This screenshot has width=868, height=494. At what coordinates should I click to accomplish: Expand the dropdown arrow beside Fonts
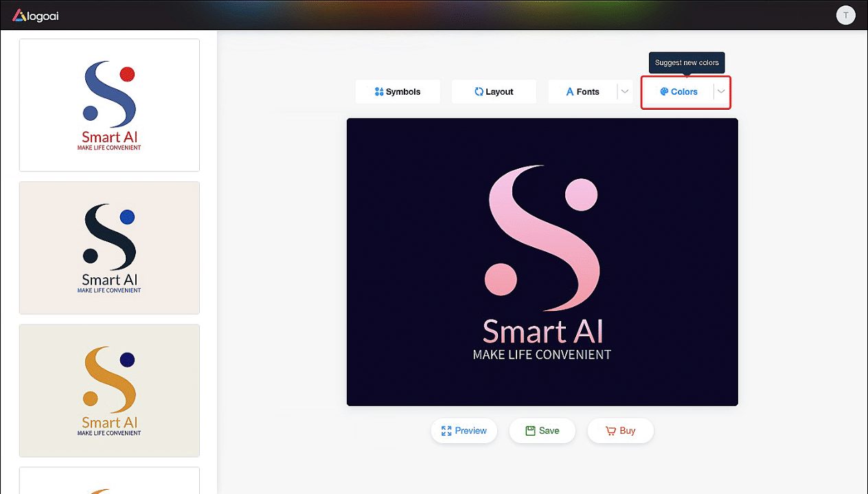[625, 92]
